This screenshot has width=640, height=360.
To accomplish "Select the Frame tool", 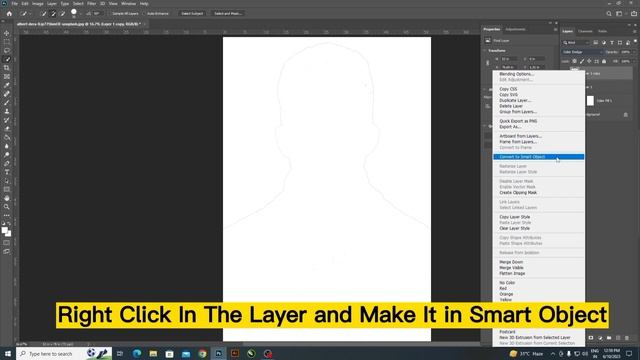I will click(7, 76).
